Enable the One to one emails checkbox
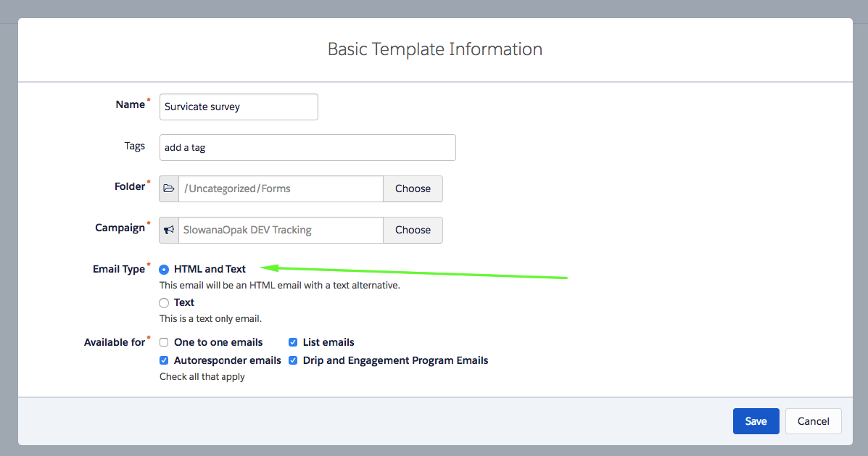 (x=164, y=342)
